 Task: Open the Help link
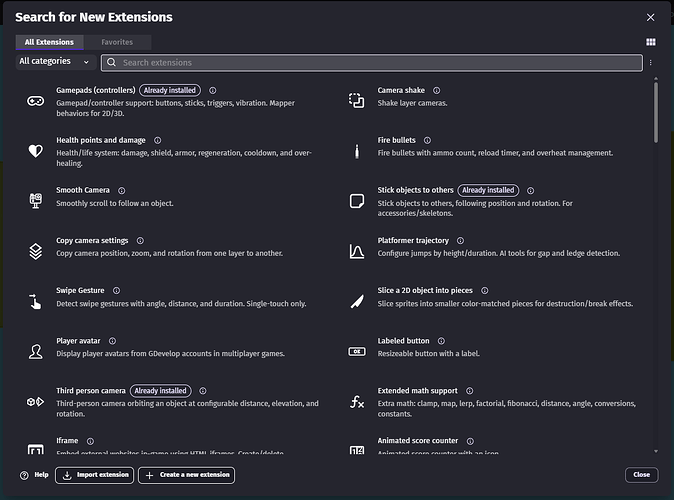[34, 475]
